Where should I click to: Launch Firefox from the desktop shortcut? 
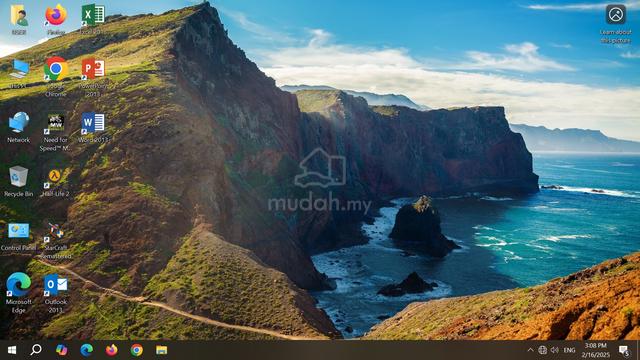pos(56,19)
